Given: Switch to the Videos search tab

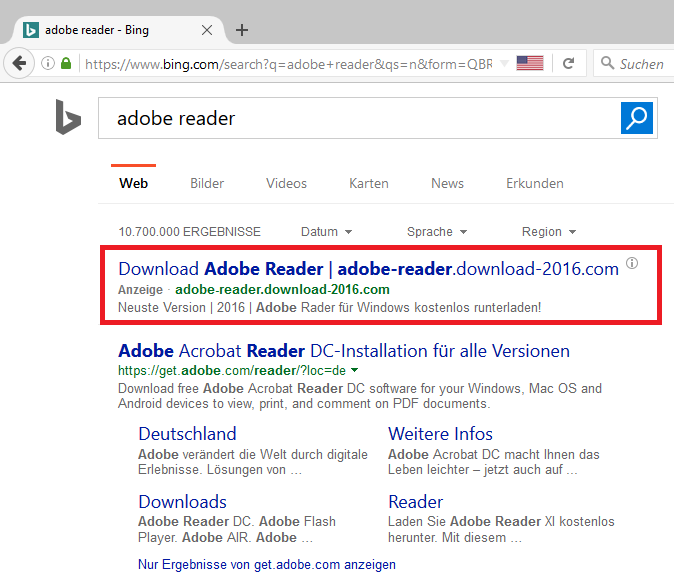Looking at the screenshot, I should 286,183.
